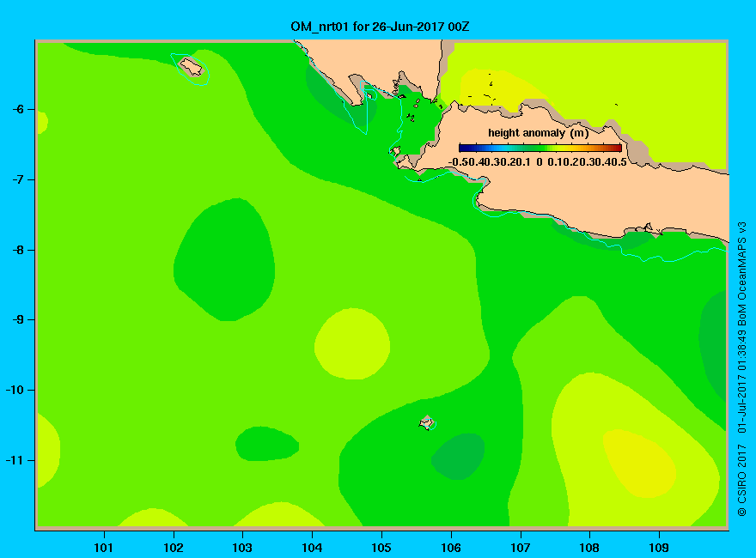The height and width of the screenshot is (558, 756).
Task: Click the x-axis label 105
Action: coord(381,548)
